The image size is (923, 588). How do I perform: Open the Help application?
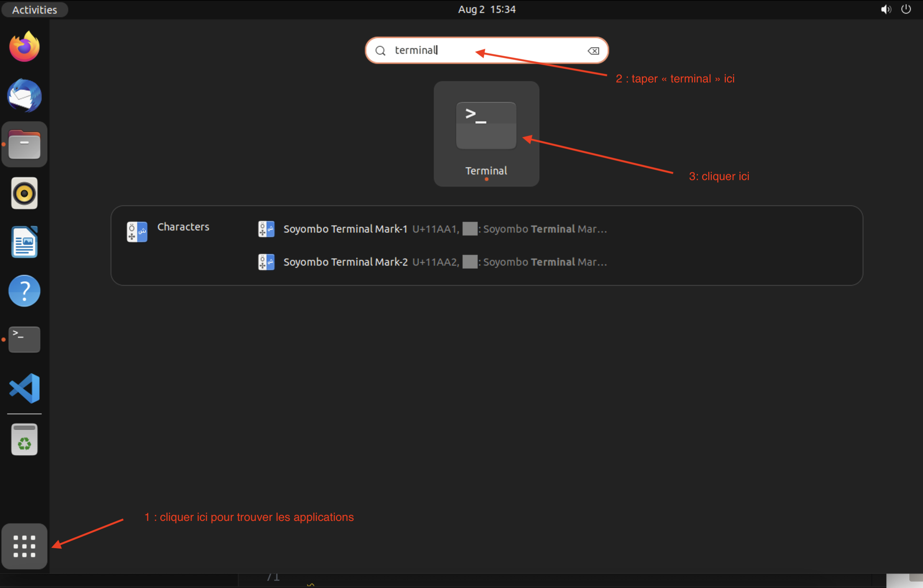(x=24, y=291)
